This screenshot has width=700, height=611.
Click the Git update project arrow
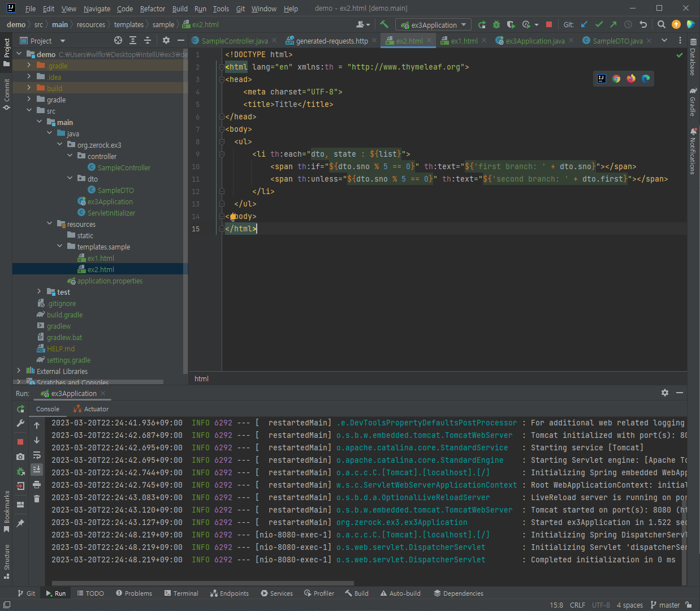pos(584,24)
